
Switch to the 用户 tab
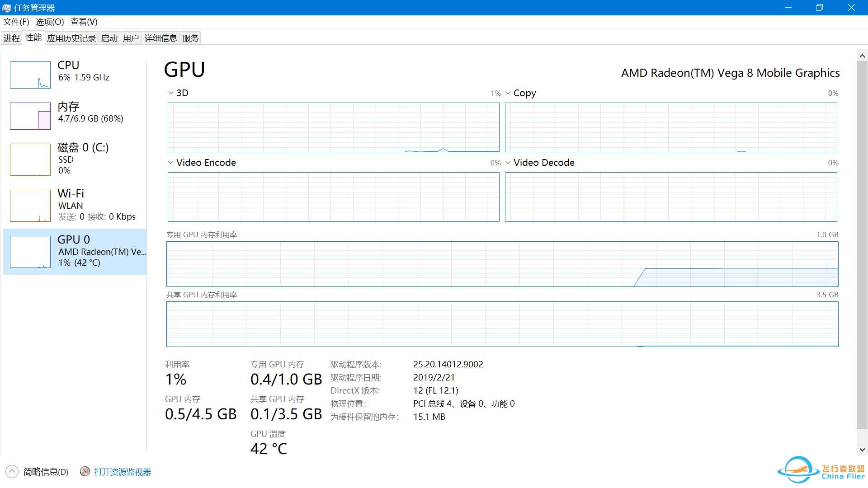(131, 38)
